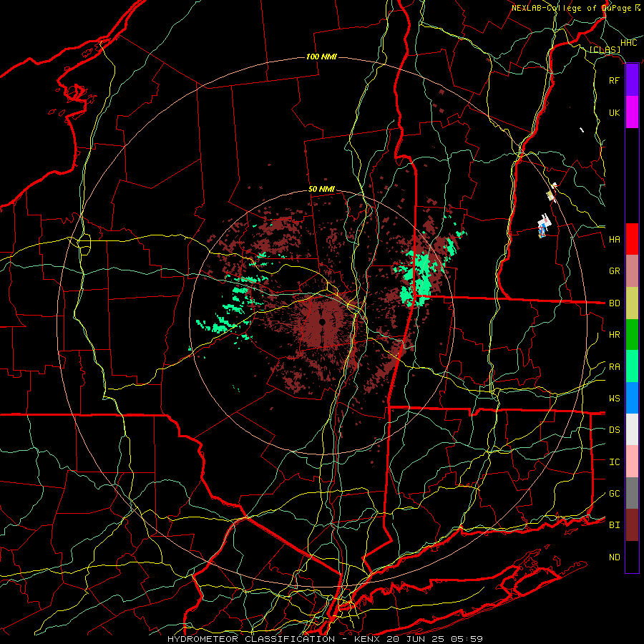Viewport: 644px width, 644px height.
Task: Click the 100 NMI range ring label
Action: click(321, 57)
